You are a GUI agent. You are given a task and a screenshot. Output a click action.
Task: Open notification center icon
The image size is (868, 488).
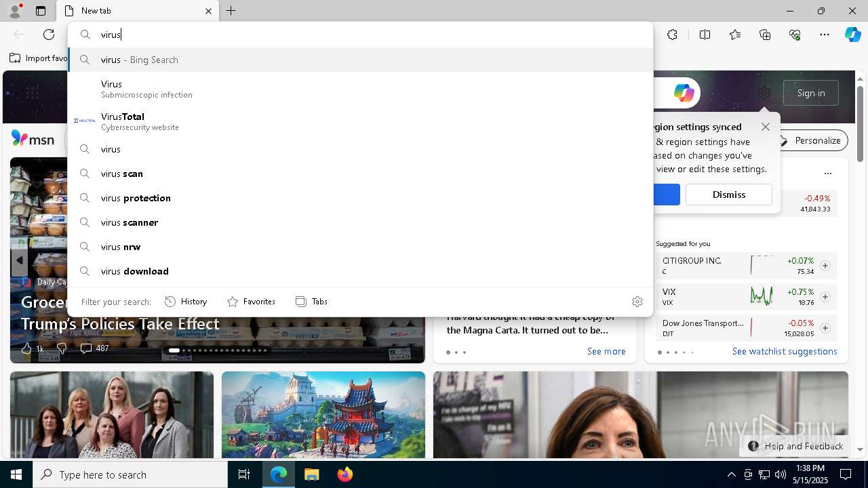(x=846, y=474)
